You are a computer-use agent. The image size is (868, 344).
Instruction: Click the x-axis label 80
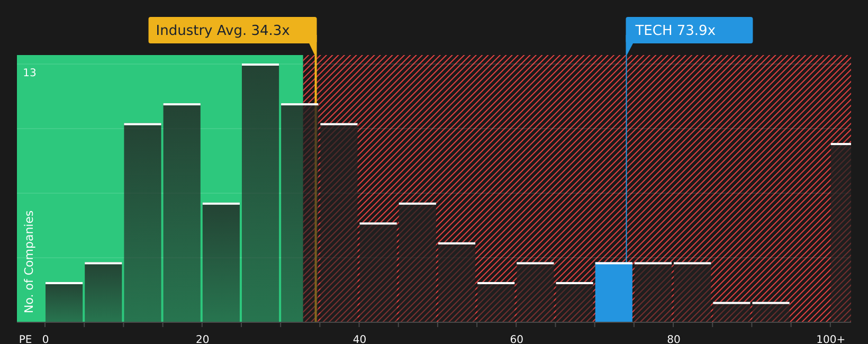pyautogui.click(x=673, y=339)
